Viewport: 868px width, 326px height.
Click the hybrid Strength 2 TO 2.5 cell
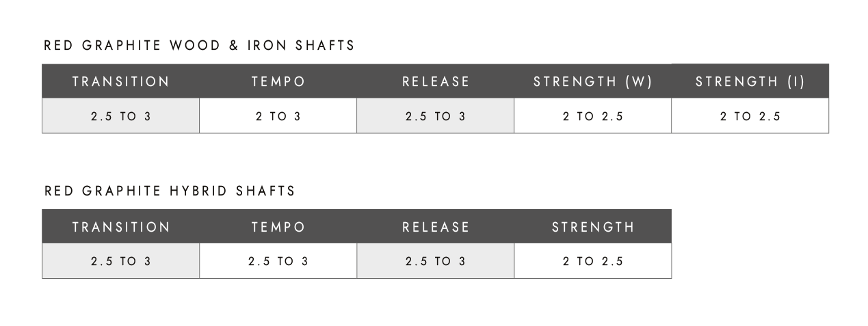[593, 261]
